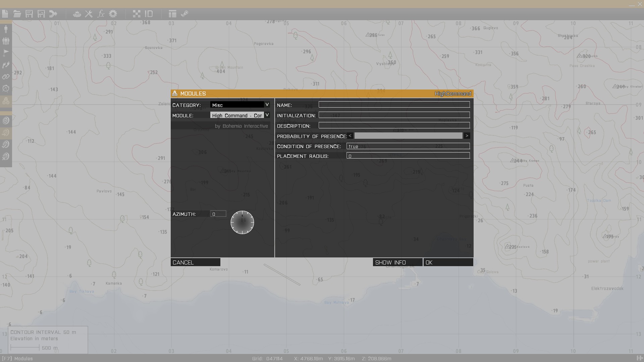Screen dimensions: 644x362
Task: Click the Steam publish icon
Action: [x=184, y=14]
